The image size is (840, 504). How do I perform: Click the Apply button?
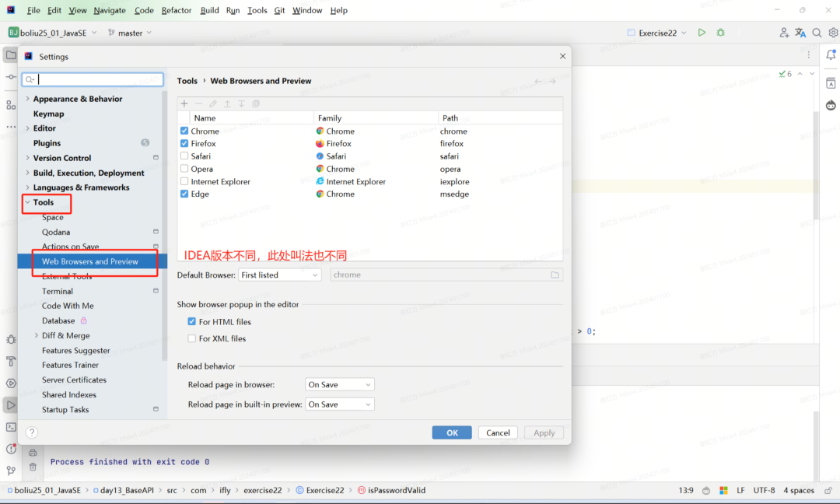click(x=544, y=432)
